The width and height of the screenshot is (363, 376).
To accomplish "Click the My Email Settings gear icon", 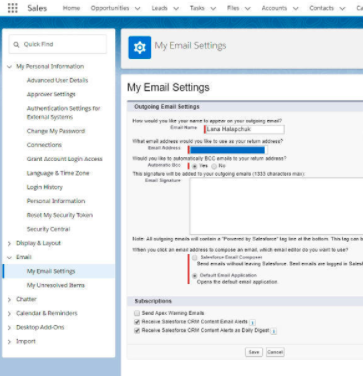I will coord(140,48).
